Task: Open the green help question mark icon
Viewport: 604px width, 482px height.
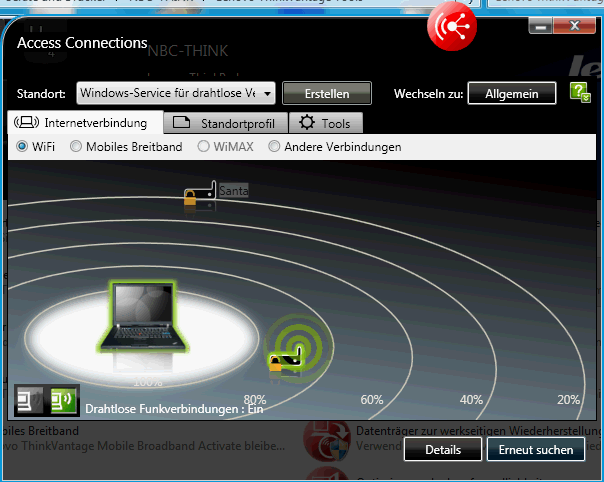Action: [580, 92]
